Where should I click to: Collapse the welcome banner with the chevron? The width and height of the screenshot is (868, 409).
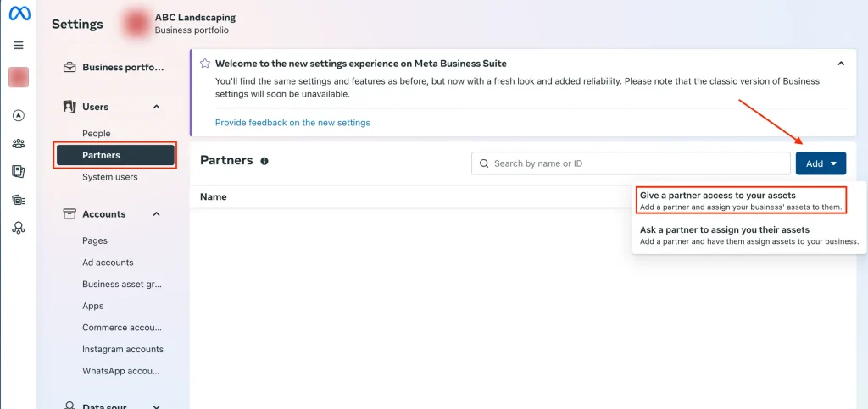click(841, 64)
